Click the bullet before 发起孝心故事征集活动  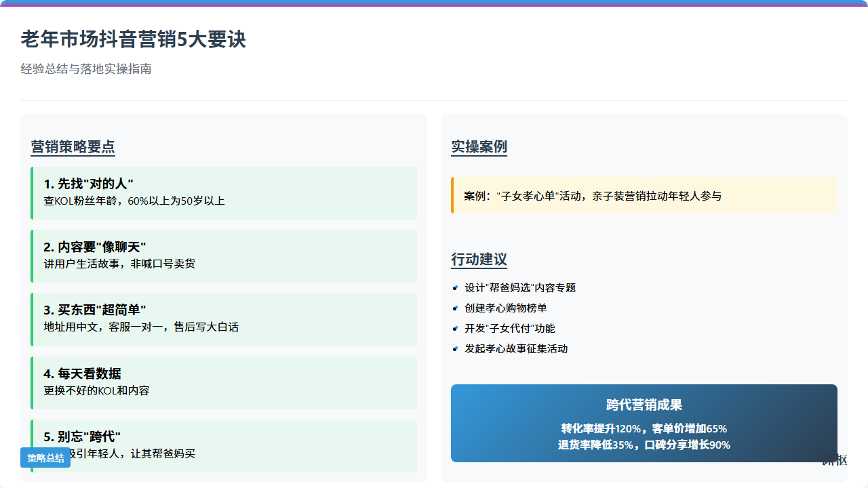click(x=455, y=349)
